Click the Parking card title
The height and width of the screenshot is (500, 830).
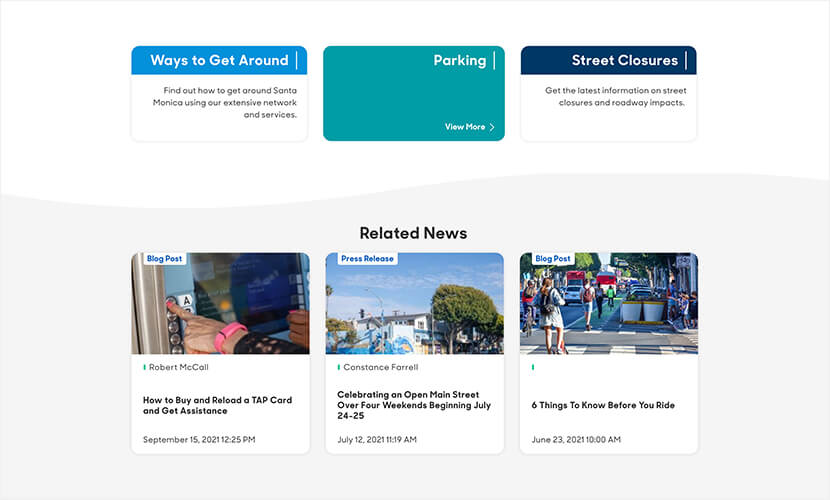(x=459, y=60)
